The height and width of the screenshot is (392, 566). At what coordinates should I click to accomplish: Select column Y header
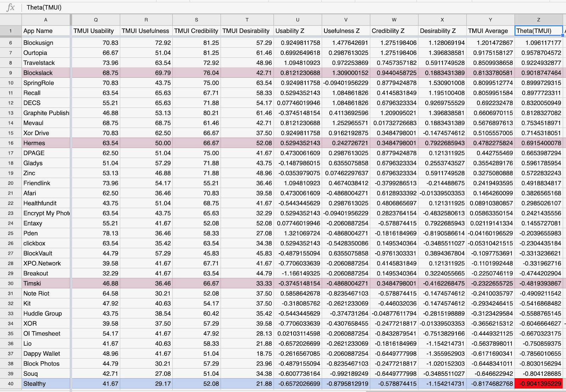pos(490,20)
